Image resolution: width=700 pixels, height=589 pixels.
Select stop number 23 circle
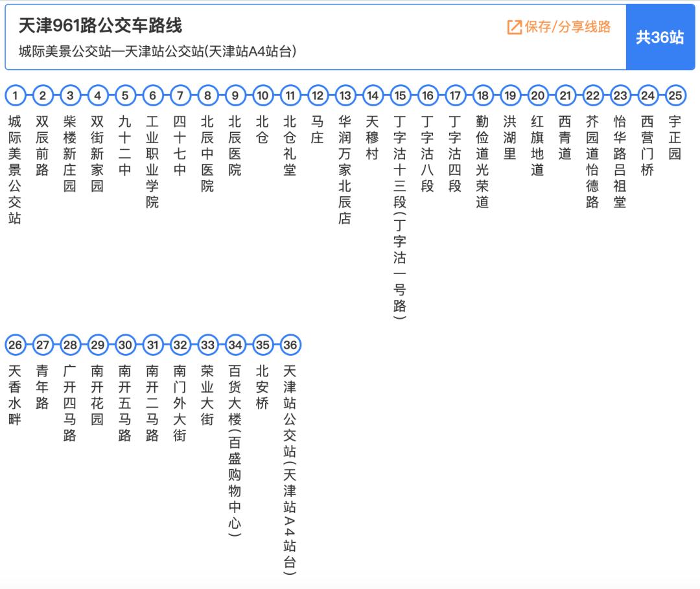click(620, 95)
